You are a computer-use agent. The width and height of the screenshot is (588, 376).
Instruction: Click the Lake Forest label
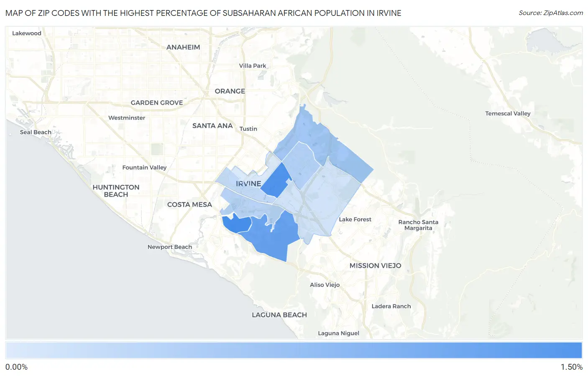coord(355,219)
